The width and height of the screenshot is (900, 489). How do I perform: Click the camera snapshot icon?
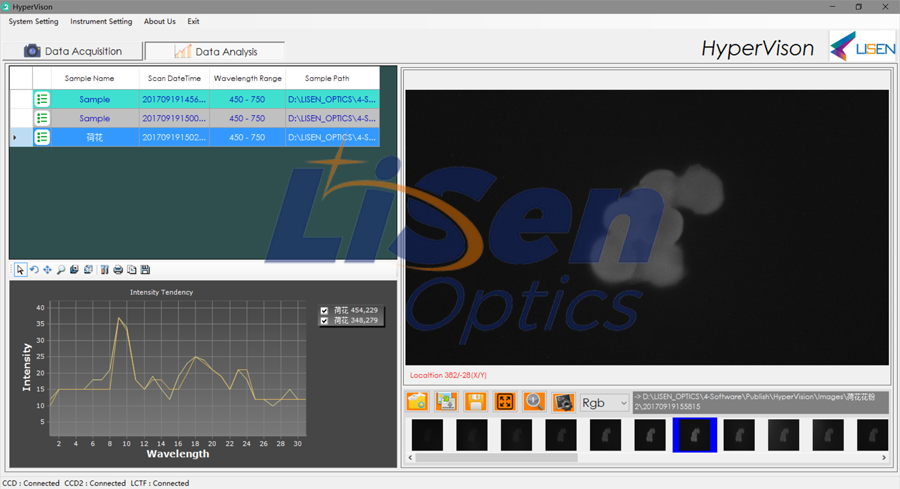tap(563, 402)
